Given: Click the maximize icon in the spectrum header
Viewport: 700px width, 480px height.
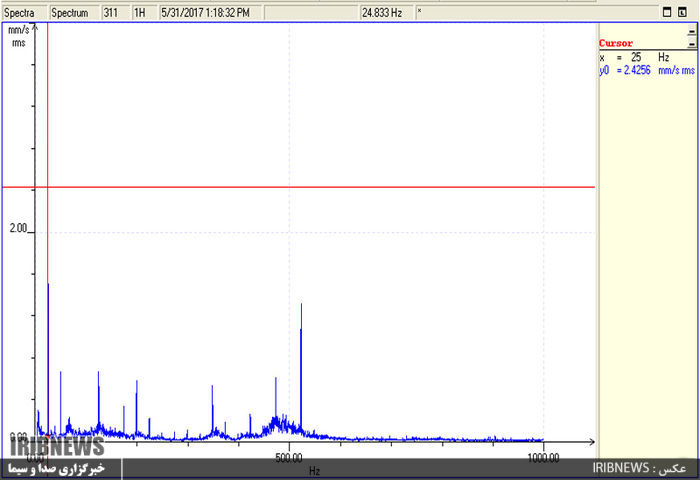Looking at the screenshot, I should pyautogui.click(x=668, y=13).
